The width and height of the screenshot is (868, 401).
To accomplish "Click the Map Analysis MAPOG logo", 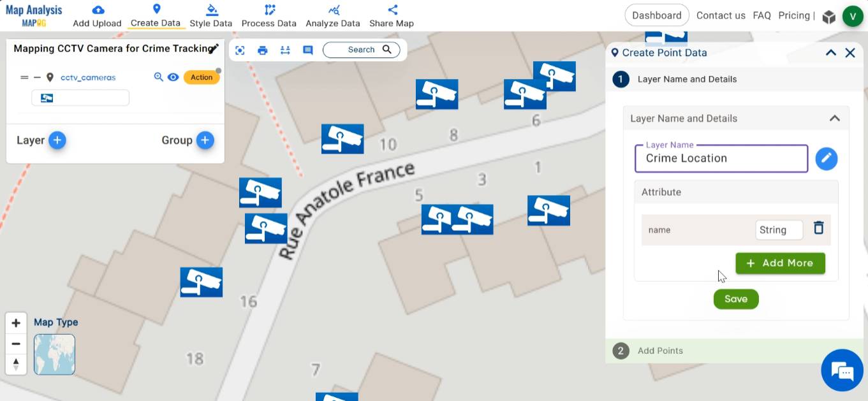I will click(34, 15).
